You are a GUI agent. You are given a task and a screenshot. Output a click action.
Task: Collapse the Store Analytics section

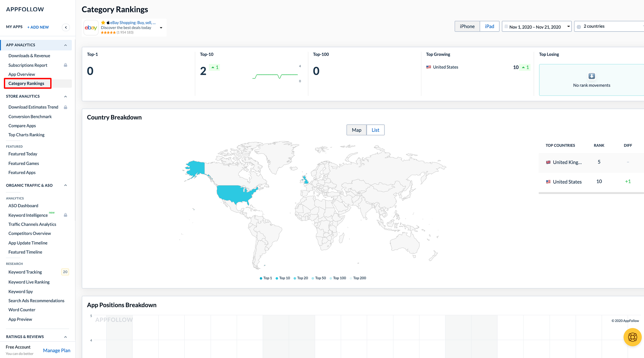(x=65, y=96)
